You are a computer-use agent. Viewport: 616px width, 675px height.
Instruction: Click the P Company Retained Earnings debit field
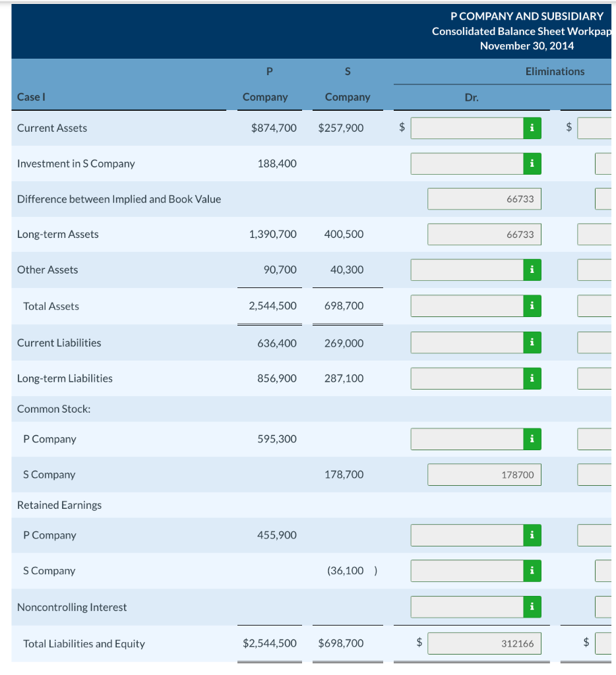tap(468, 535)
